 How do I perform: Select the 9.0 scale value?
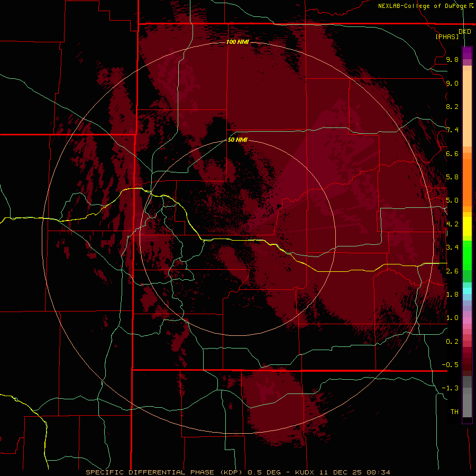point(452,83)
